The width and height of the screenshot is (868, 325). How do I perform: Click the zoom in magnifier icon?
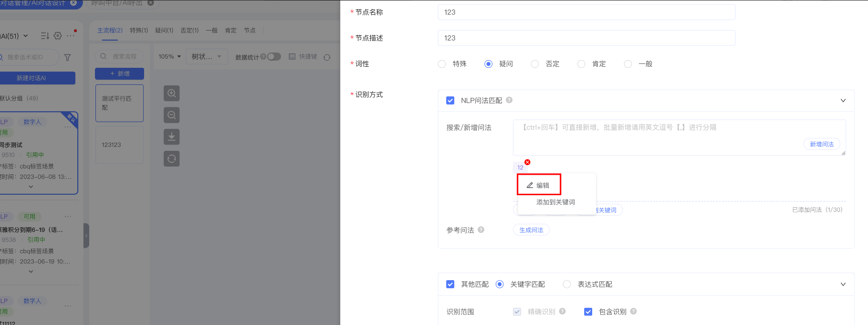tap(172, 93)
